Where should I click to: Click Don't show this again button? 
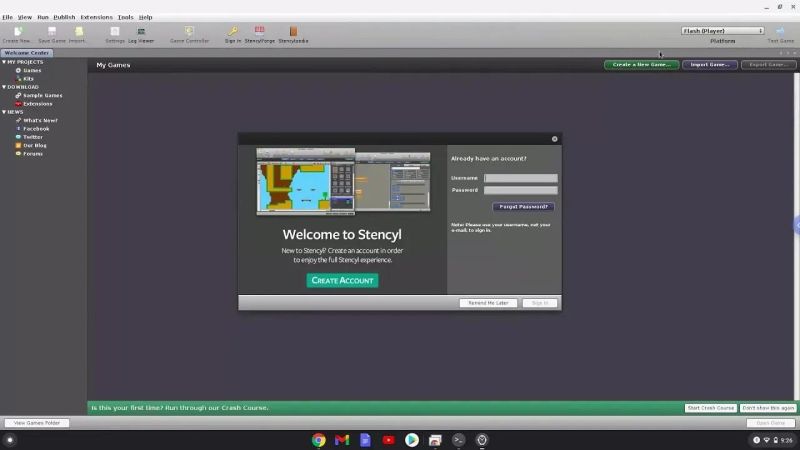coord(768,408)
